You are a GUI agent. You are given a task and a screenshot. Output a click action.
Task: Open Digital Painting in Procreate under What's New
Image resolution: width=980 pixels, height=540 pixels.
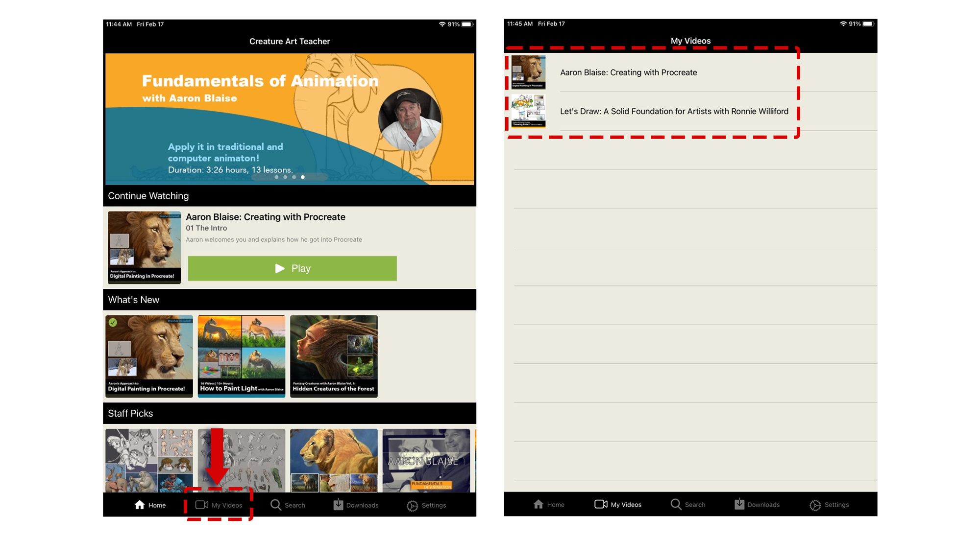(x=149, y=356)
